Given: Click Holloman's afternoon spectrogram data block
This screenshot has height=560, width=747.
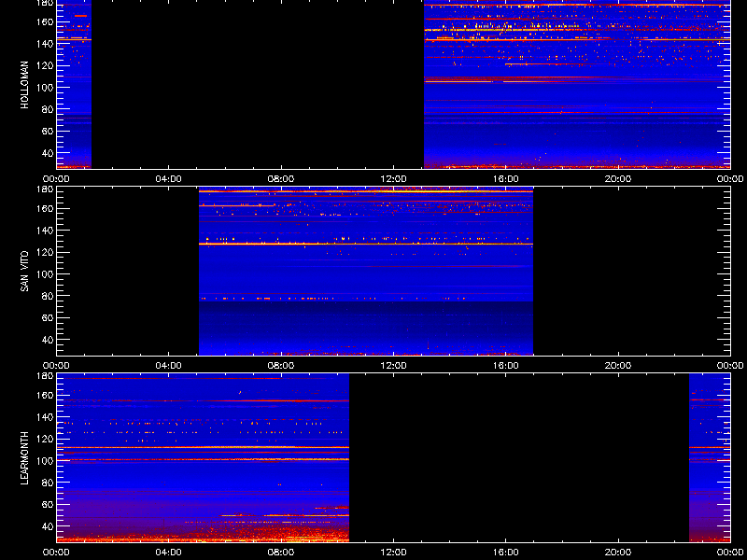Looking at the screenshot, I should [x=577, y=84].
